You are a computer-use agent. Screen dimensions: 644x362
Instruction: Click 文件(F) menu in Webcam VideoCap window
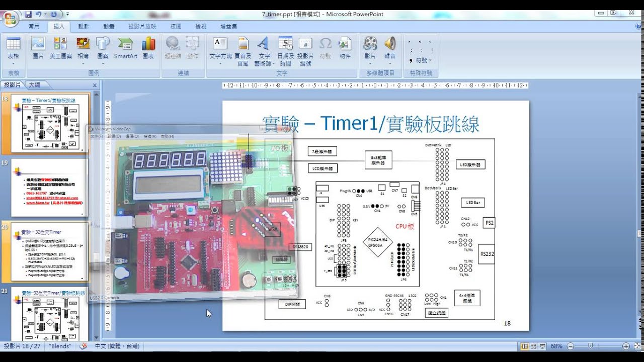click(96, 137)
